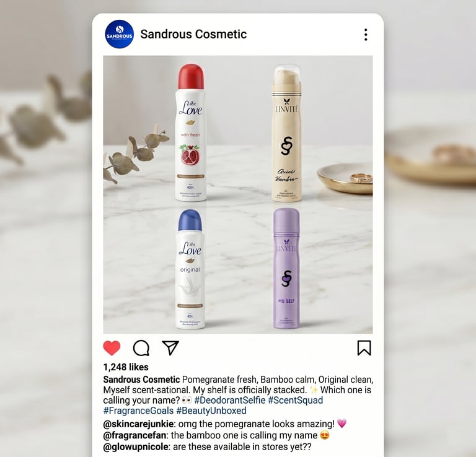Open the three-dot post options menu
476x457 pixels.
pyautogui.click(x=366, y=35)
